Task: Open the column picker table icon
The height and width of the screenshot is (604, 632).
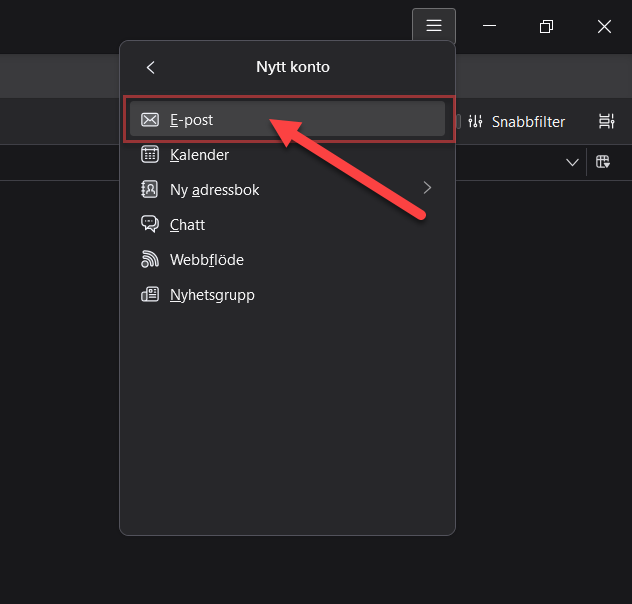Action: pyautogui.click(x=603, y=162)
